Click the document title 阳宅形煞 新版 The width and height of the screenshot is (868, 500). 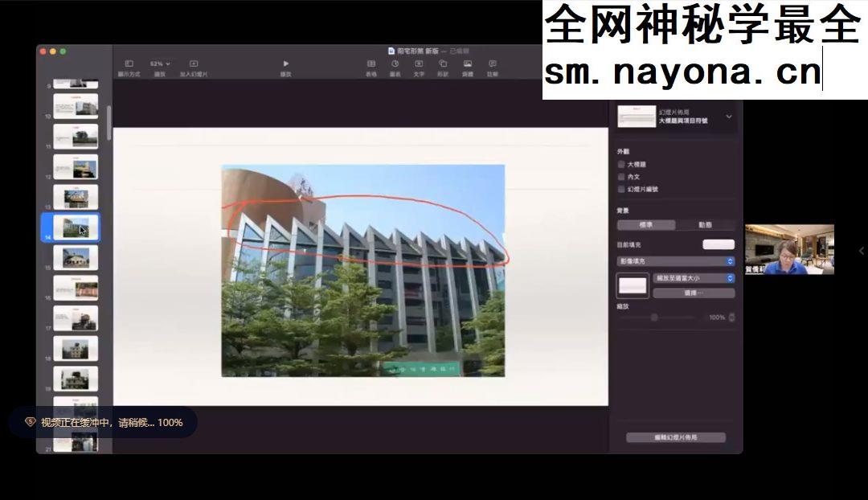coord(418,51)
